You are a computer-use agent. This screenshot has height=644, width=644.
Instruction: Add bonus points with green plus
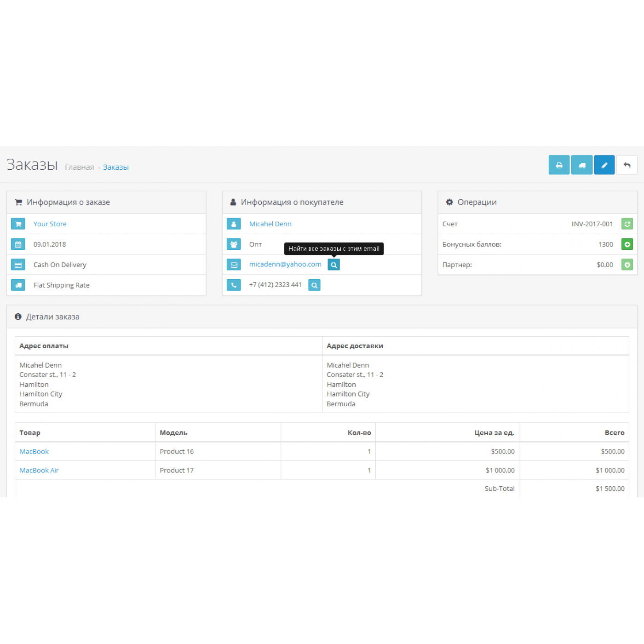coord(627,244)
